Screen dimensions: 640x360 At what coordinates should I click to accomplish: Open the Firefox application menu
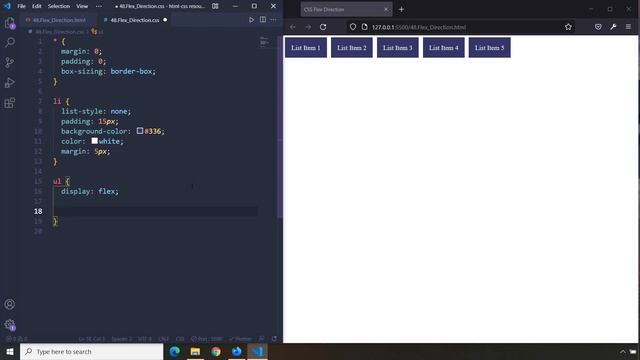(x=628, y=27)
